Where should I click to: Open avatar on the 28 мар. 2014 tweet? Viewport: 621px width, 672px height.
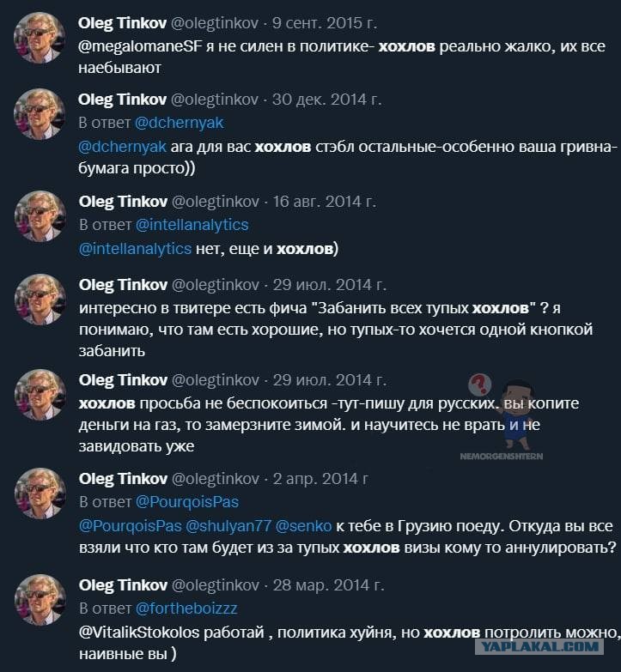coord(40,599)
